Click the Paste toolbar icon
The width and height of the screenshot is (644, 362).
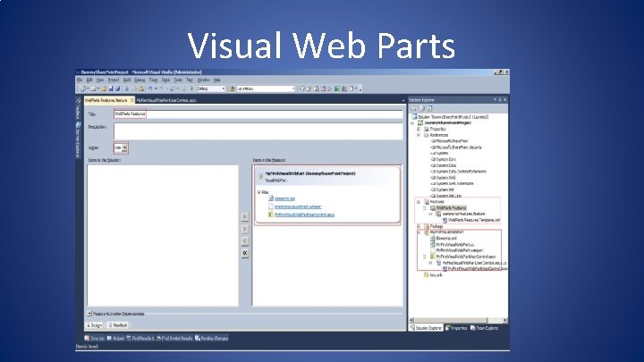pyautogui.click(x=141, y=88)
